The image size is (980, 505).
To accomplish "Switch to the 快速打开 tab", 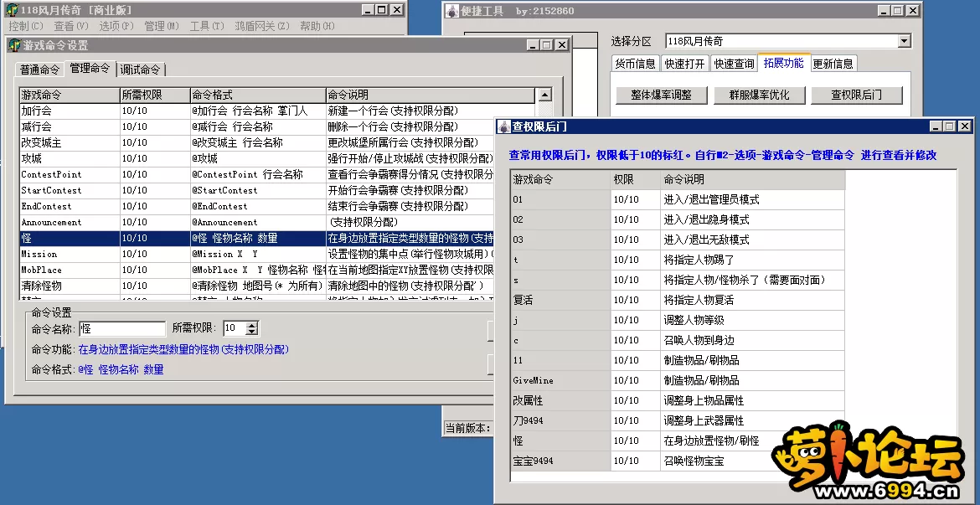I will point(684,64).
